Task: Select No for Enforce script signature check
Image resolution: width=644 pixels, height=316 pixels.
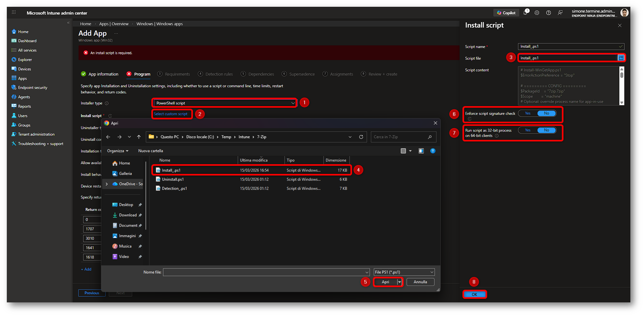Action: (x=547, y=113)
